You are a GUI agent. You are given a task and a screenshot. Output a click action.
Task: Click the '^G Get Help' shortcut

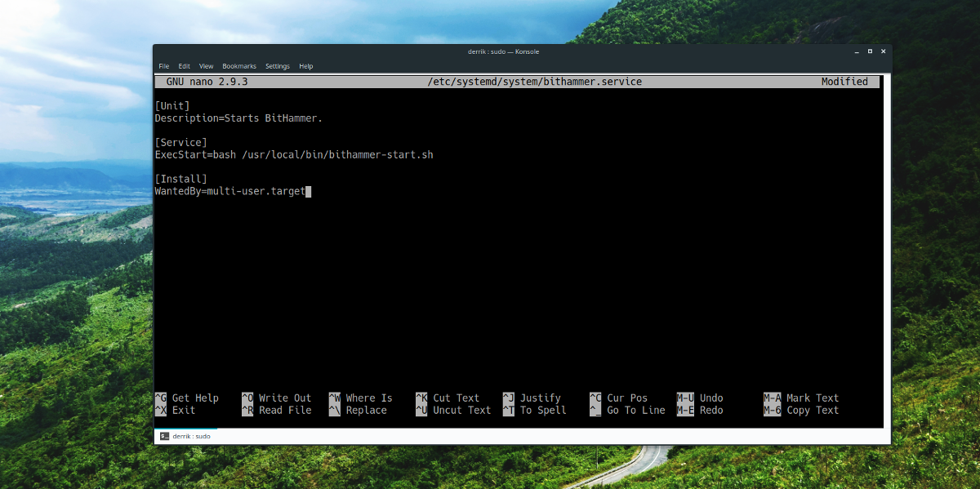pyautogui.click(x=187, y=398)
